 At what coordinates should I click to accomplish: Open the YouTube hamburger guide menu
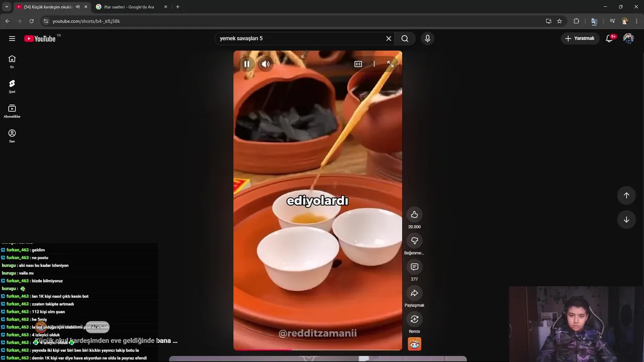click(12, 38)
